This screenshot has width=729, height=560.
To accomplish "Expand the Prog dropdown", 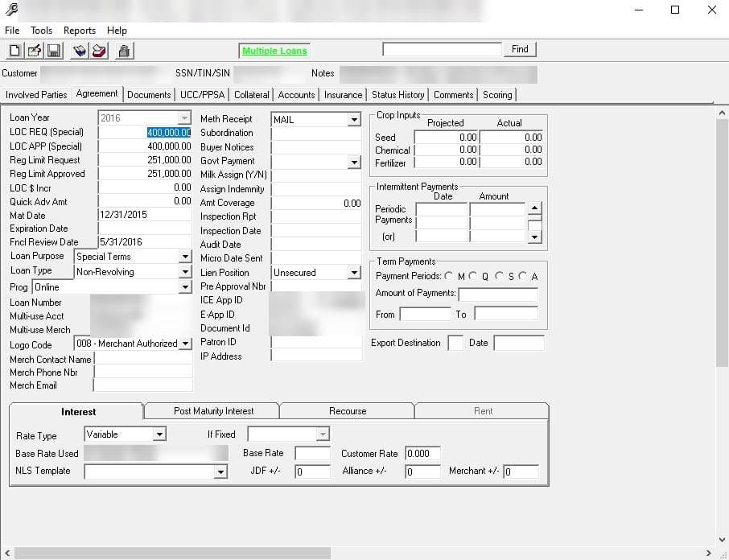I will (185, 287).
